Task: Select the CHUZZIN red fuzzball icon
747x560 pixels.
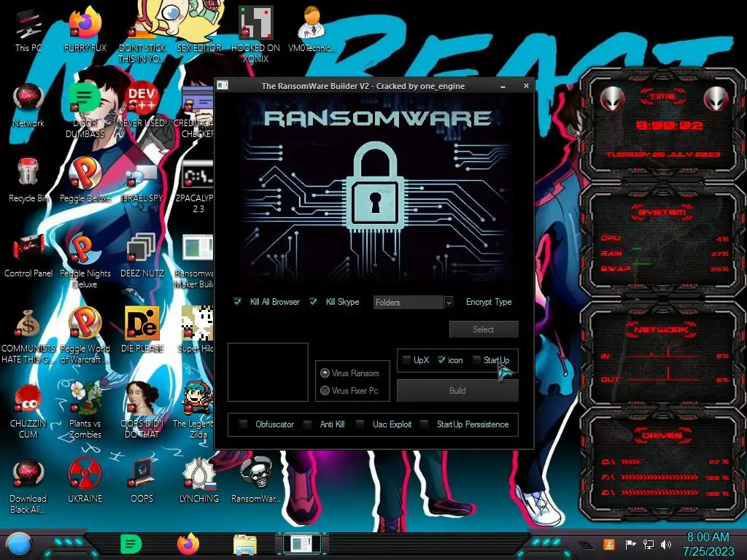Action: coord(28,411)
